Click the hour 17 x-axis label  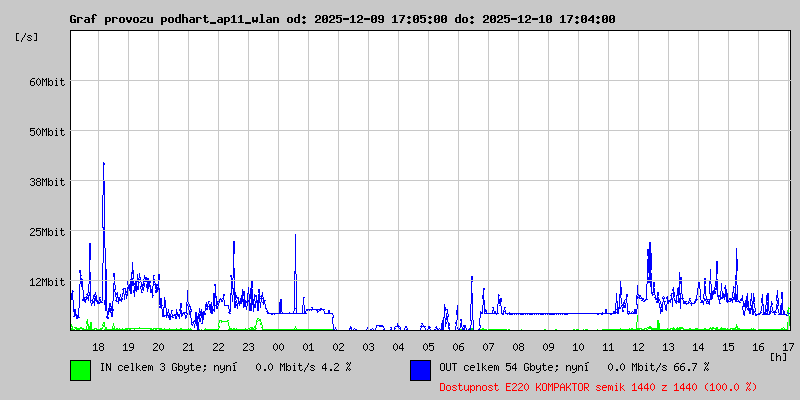point(788,347)
